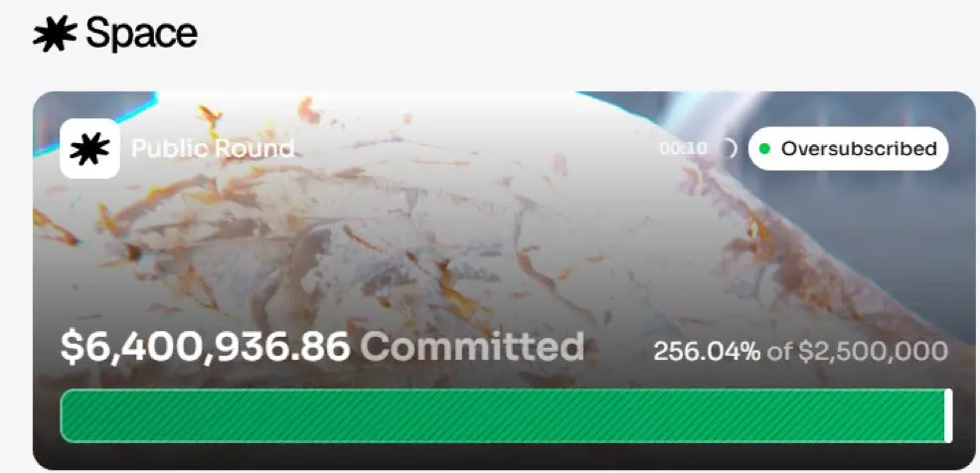Open the Space wordmark link
Image resolution: width=980 pixels, height=473 pixels.
click(x=142, y=34)
